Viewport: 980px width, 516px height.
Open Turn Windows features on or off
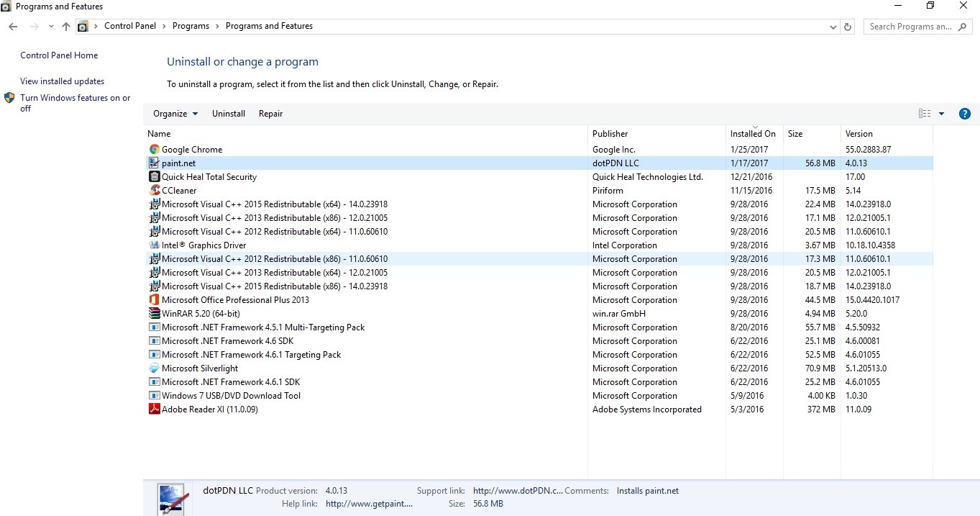click(x=75, y=103)
